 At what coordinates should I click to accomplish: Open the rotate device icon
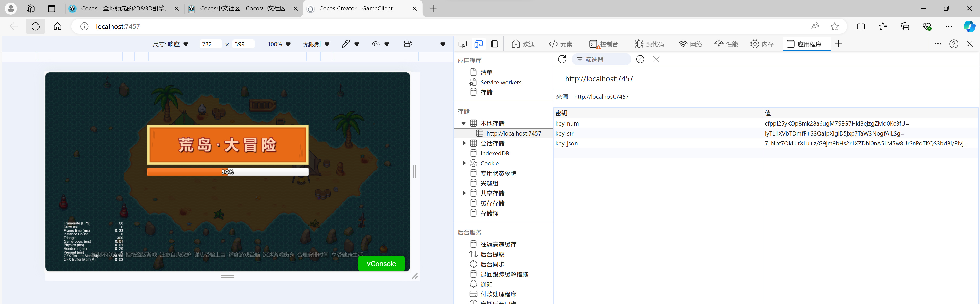(408, 44)
